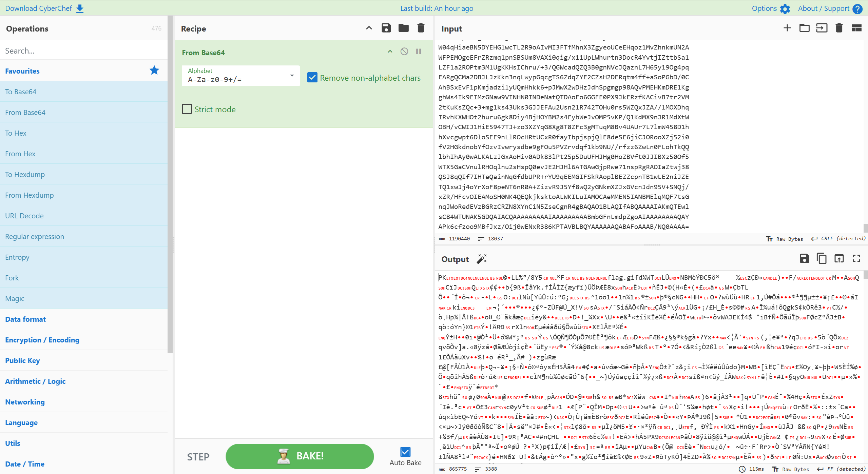Image resolution: width=868 pixels, height=474 pixels.
Task: Expand the Encryption / Encoding category
Action: tap(84, 340)
